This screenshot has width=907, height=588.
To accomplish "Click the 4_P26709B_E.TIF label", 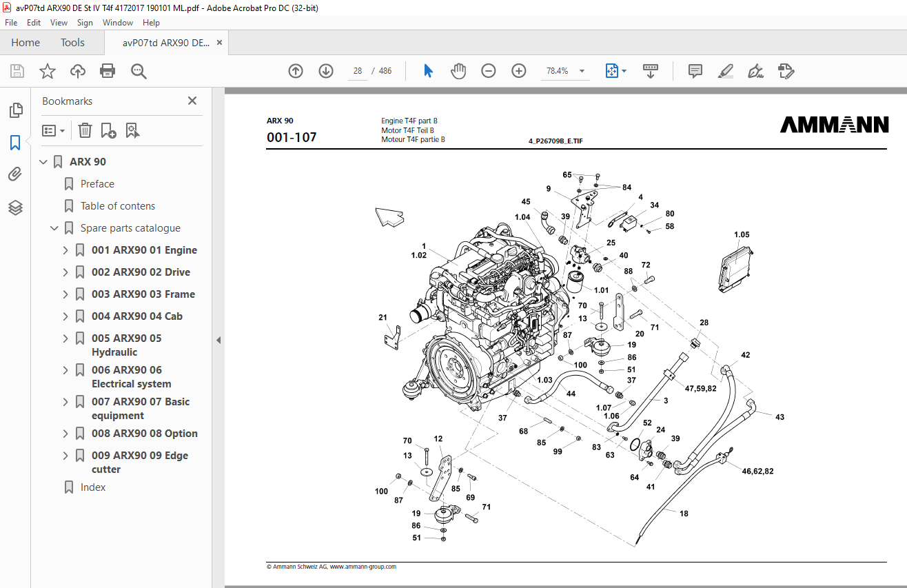I will [x=556, y=141].
